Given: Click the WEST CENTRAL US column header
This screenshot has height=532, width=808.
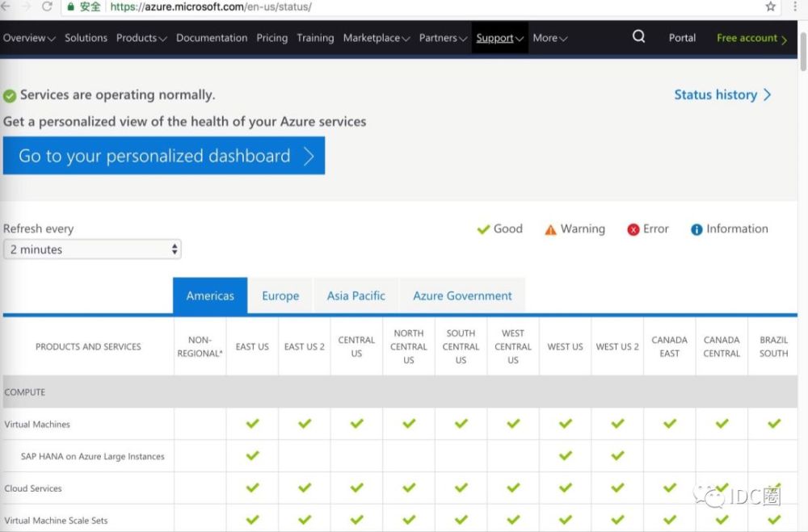Looking at the screenshot, I should pos(513,346).
